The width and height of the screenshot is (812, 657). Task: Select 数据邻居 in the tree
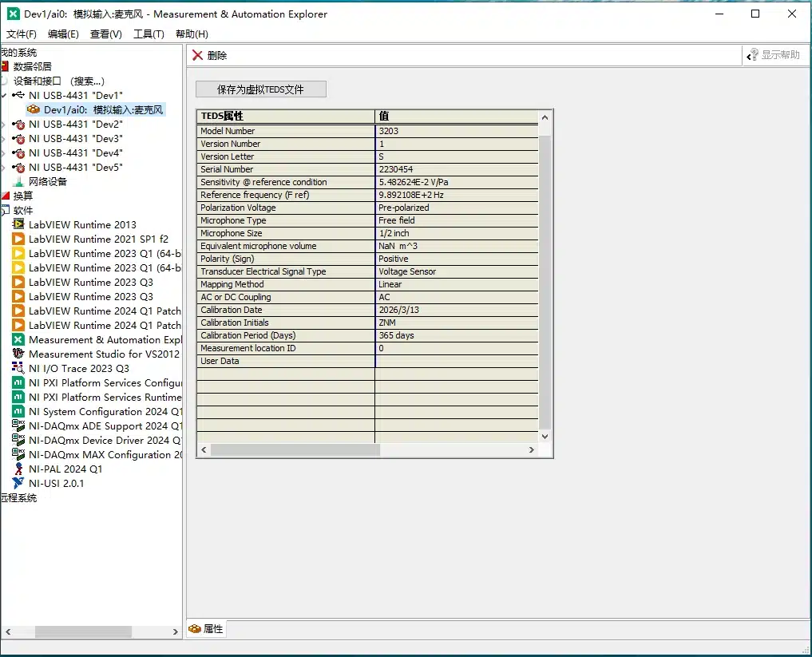point(32,67)
